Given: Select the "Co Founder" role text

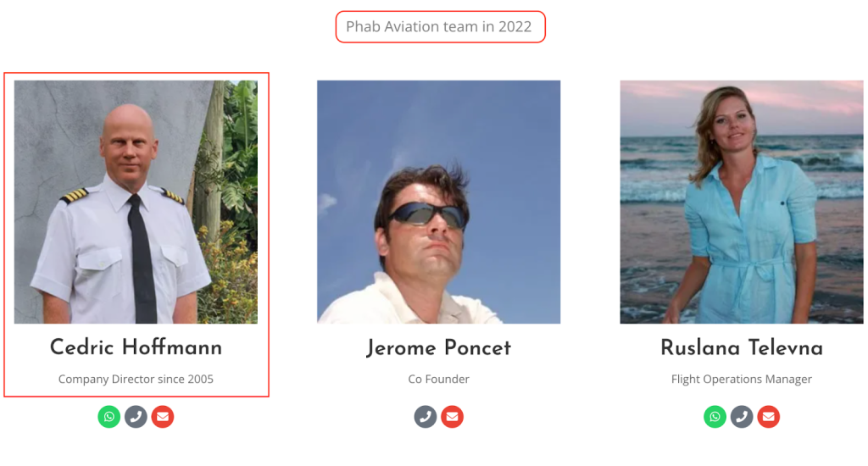Looking at the screenshot, I should click(438, 379).
